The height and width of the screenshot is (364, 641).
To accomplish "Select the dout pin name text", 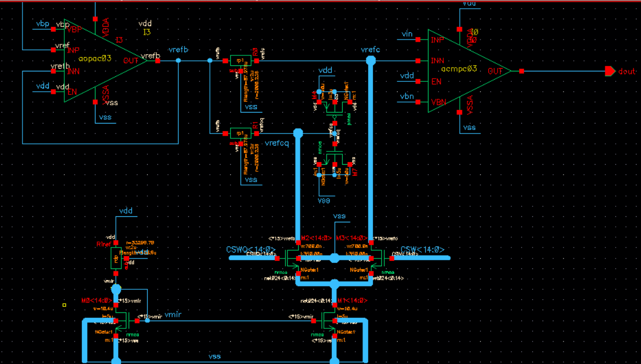I will tap(627, 71).
